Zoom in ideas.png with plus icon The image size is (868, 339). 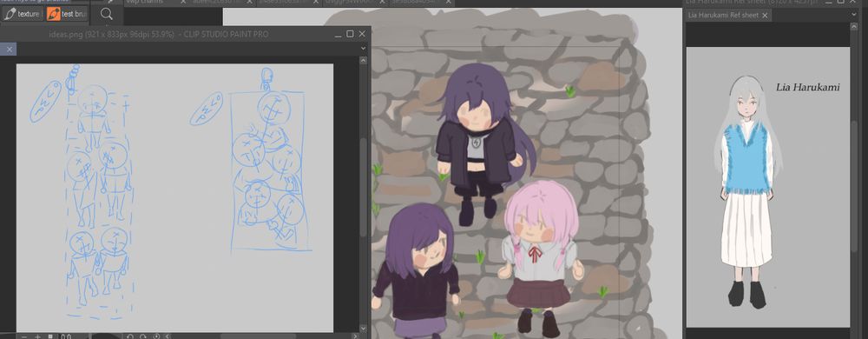(37, 336)
